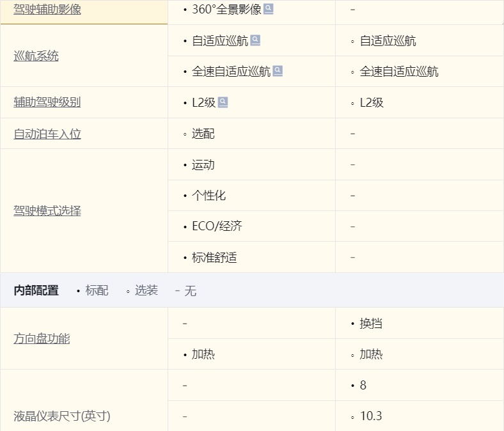
Task: Open image icon beside 360°全景影像
Action: coord(269,9)
